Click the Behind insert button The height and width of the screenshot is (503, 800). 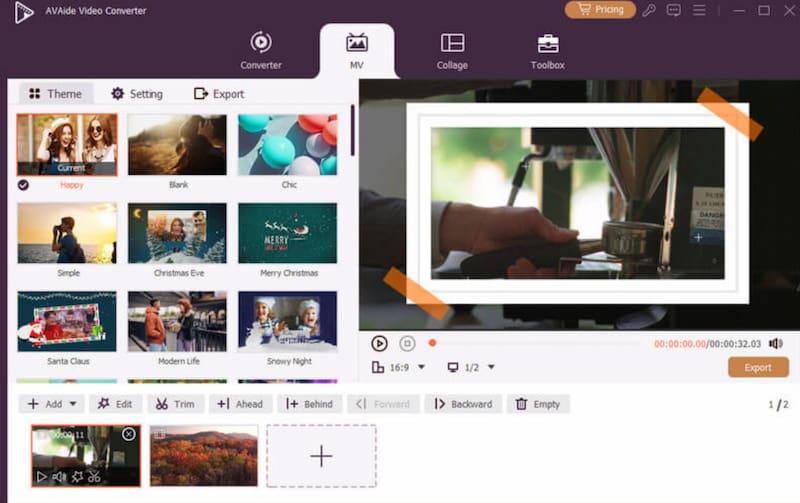(x=309, y=404)
